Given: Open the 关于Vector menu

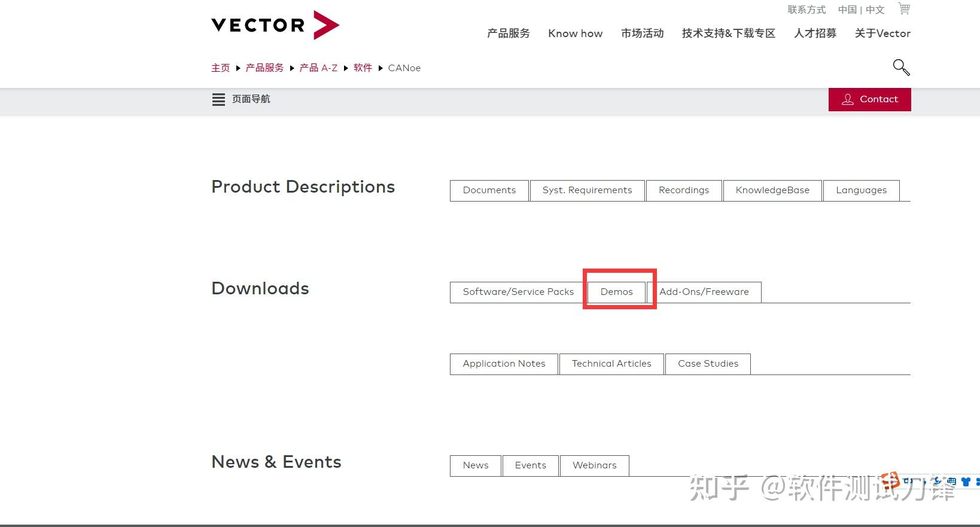Looking at the screenshot, I should click(x=883, y=33).
